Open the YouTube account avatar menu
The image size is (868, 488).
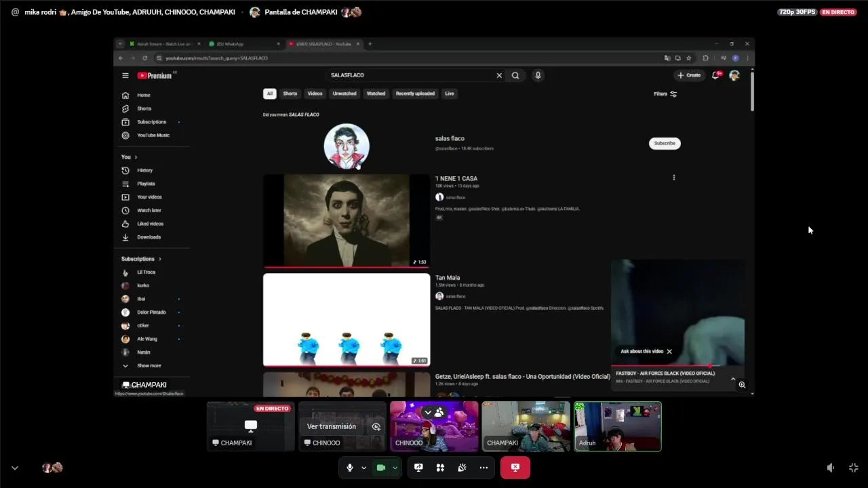[x=734, y=75]
